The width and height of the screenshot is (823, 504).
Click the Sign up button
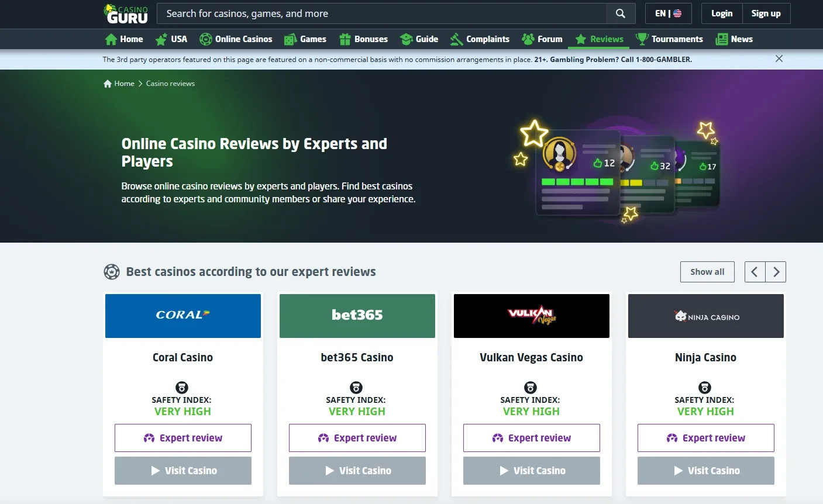[766, 13]
